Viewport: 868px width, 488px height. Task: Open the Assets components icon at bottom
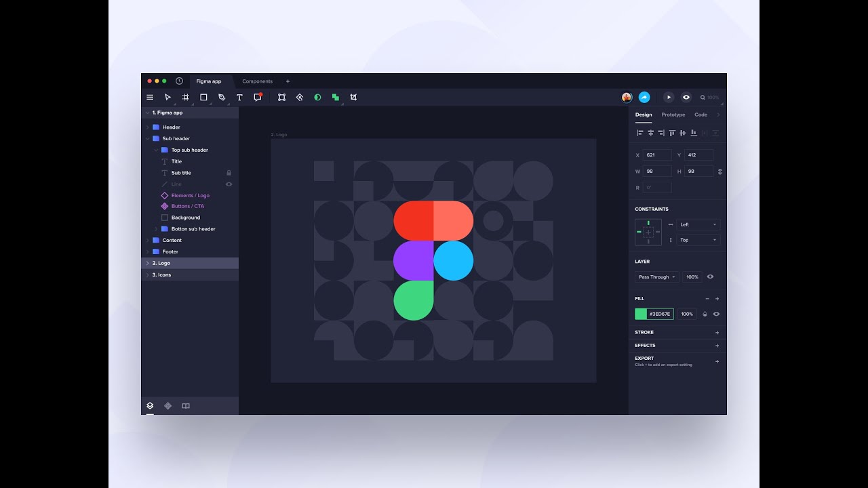click(x=168, y=406)
